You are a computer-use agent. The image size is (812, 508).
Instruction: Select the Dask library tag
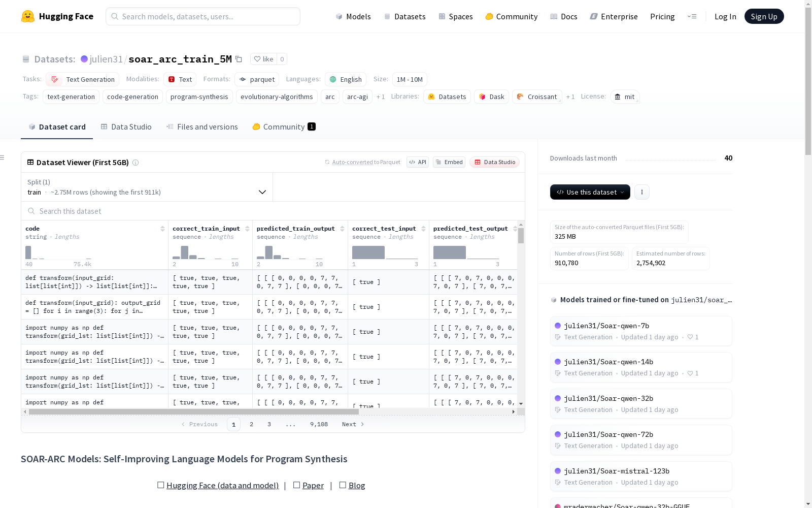click(492, 97)
